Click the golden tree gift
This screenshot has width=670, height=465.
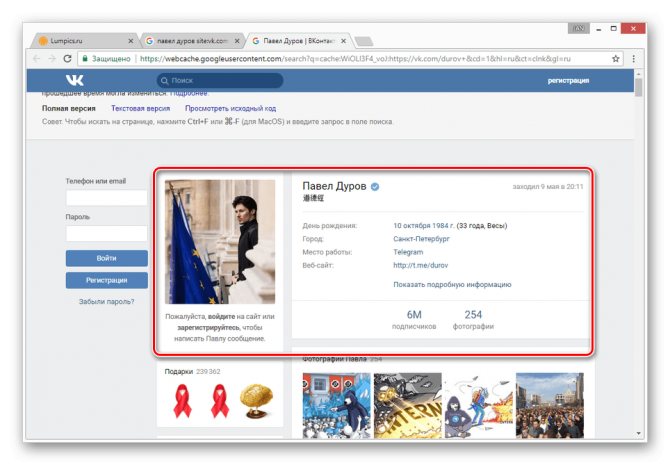click(256, 400)
